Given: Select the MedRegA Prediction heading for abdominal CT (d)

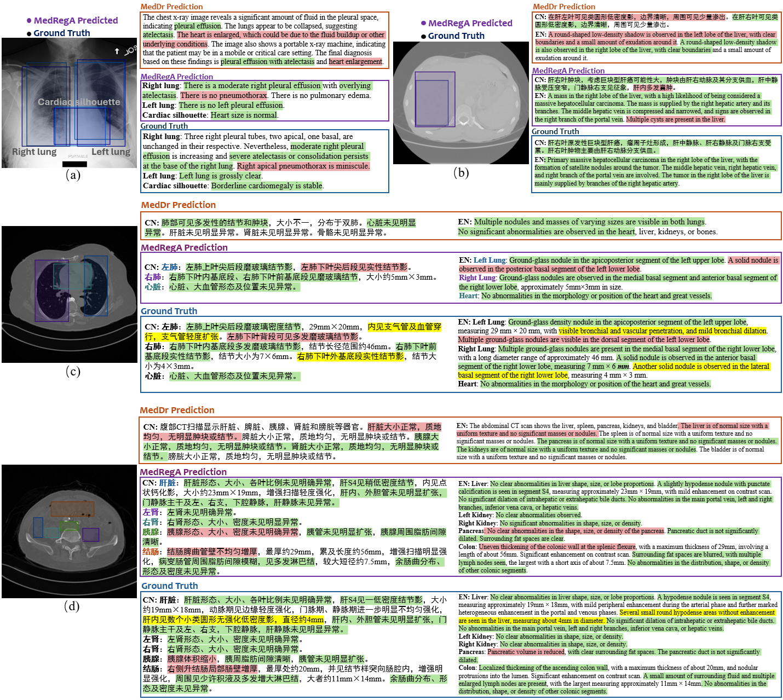Looking at the screenshot, I should 183,472.
